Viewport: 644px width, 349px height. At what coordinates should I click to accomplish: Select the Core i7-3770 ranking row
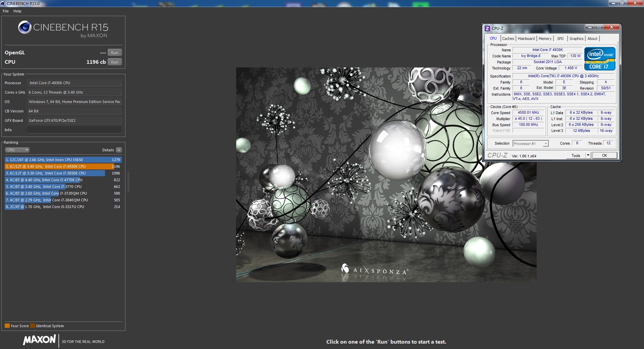(63, 187)
